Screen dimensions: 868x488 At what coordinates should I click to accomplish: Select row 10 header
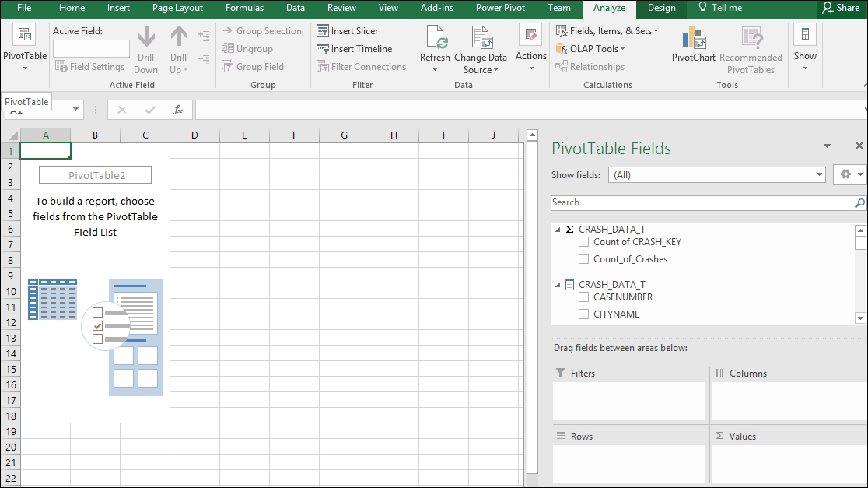[11, 291]
